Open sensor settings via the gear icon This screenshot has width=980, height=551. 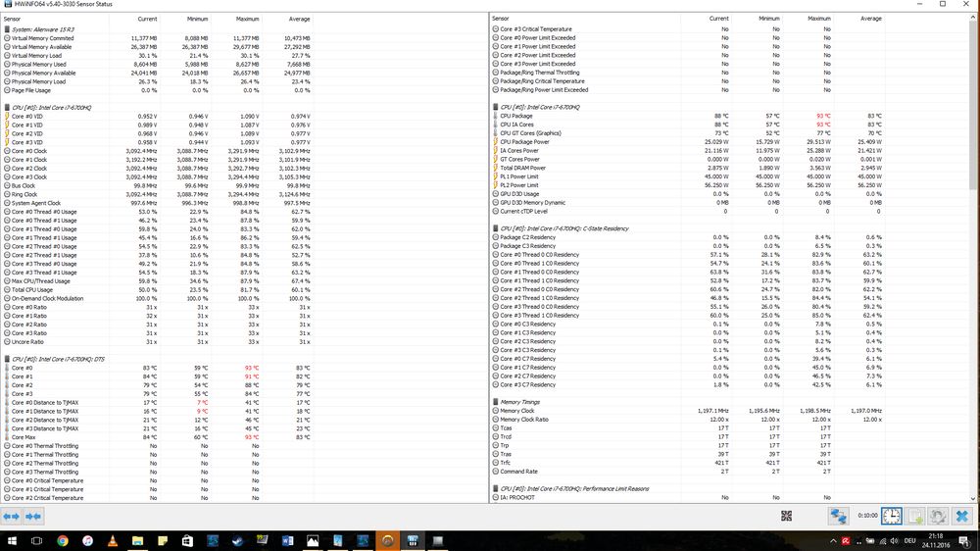point(938,516)
